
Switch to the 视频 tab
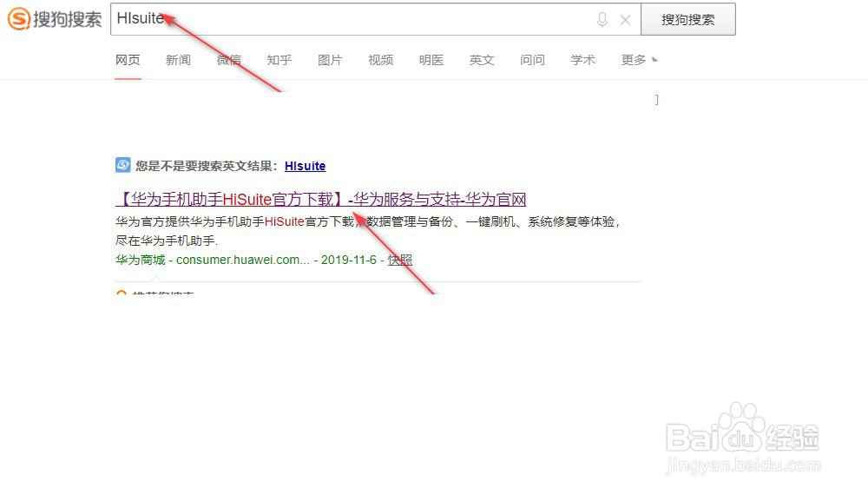coord(380,60)
